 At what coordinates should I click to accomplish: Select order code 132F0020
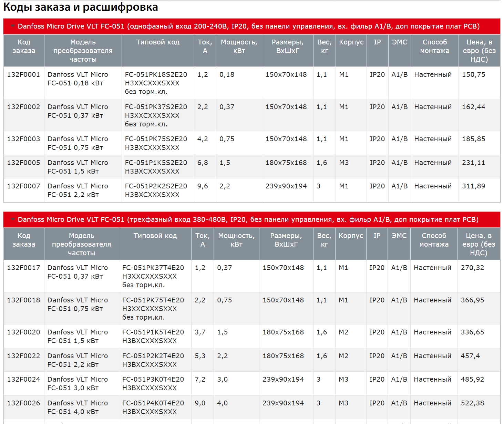23,332
